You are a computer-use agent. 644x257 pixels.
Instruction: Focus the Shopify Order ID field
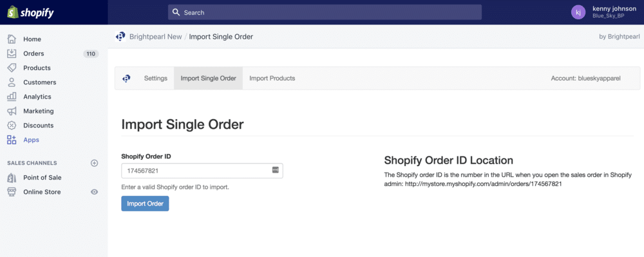[x=202, y=171]
